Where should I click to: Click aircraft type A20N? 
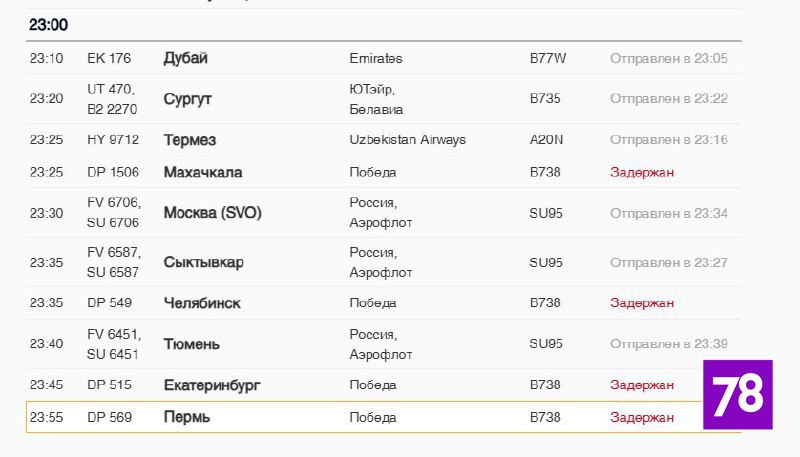(546, 140)
